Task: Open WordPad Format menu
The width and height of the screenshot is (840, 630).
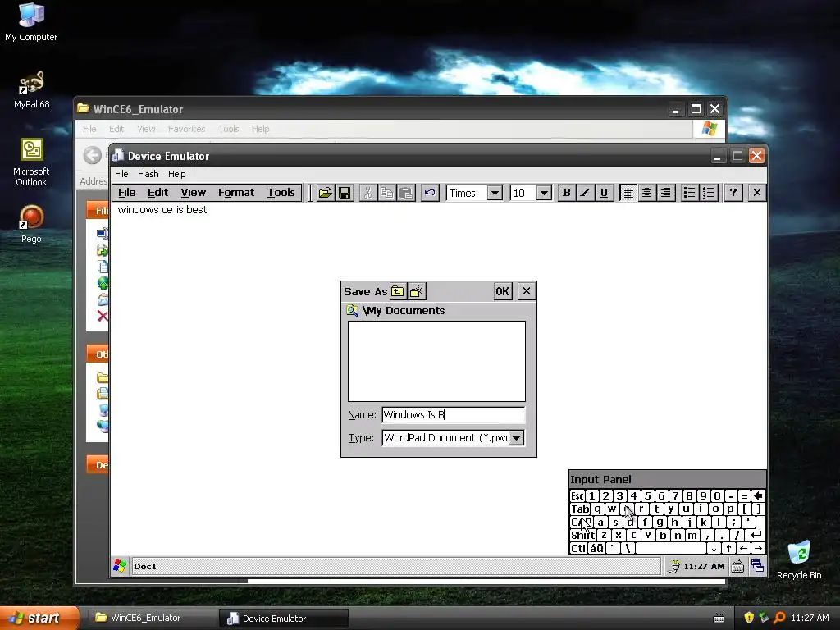Action: [x=236, y=193]
